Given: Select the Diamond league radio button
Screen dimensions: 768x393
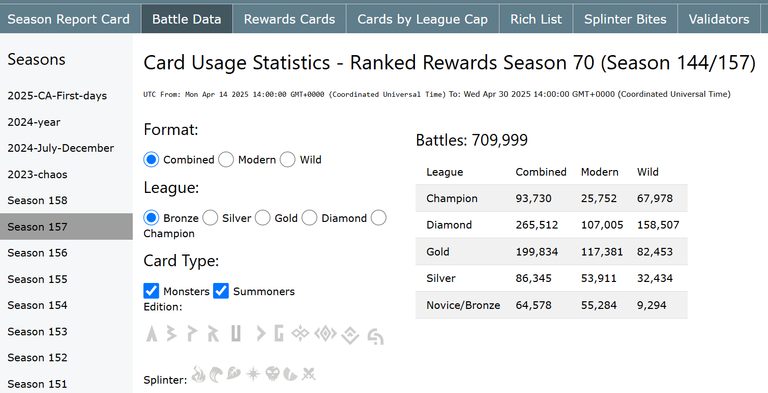Looking at the screenshot, I should 309,218.
